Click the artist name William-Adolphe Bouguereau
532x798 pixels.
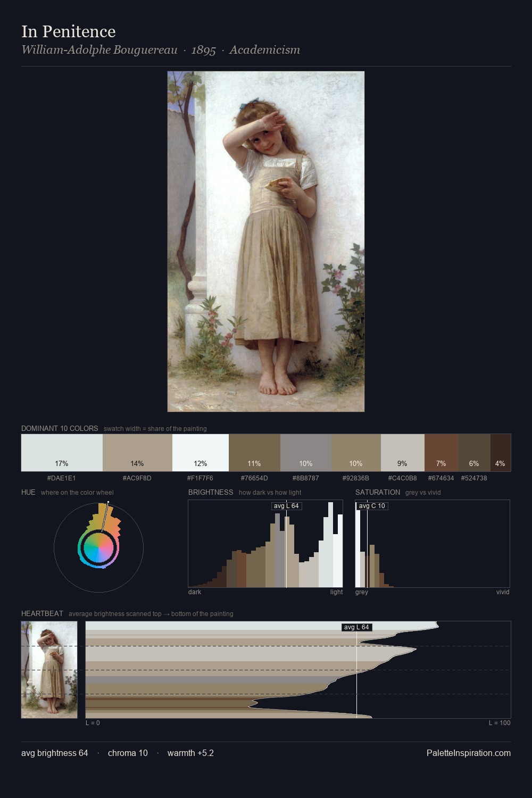[99, 50]
